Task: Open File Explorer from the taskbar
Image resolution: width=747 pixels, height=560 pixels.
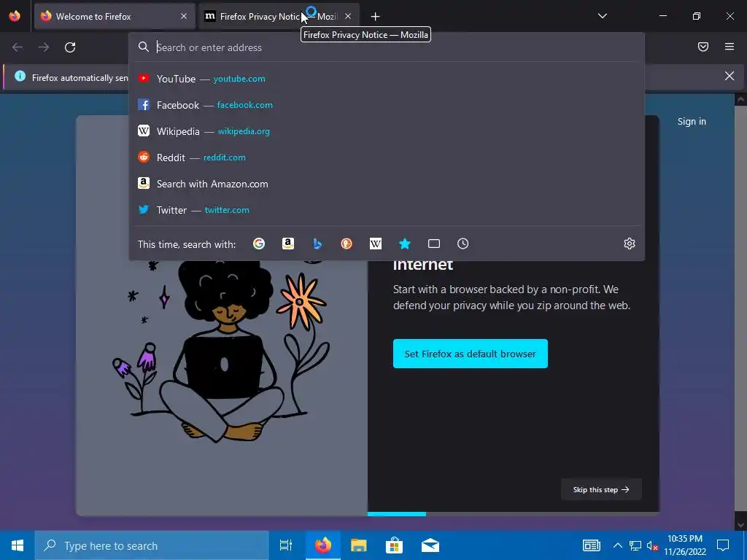Action: tap(359, 545)
